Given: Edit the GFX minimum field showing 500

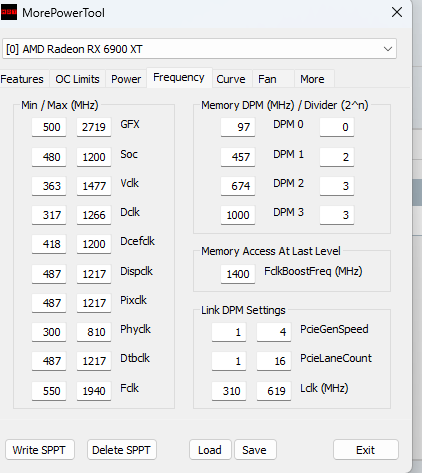Looking at the screenshot, I should point(49,127).
